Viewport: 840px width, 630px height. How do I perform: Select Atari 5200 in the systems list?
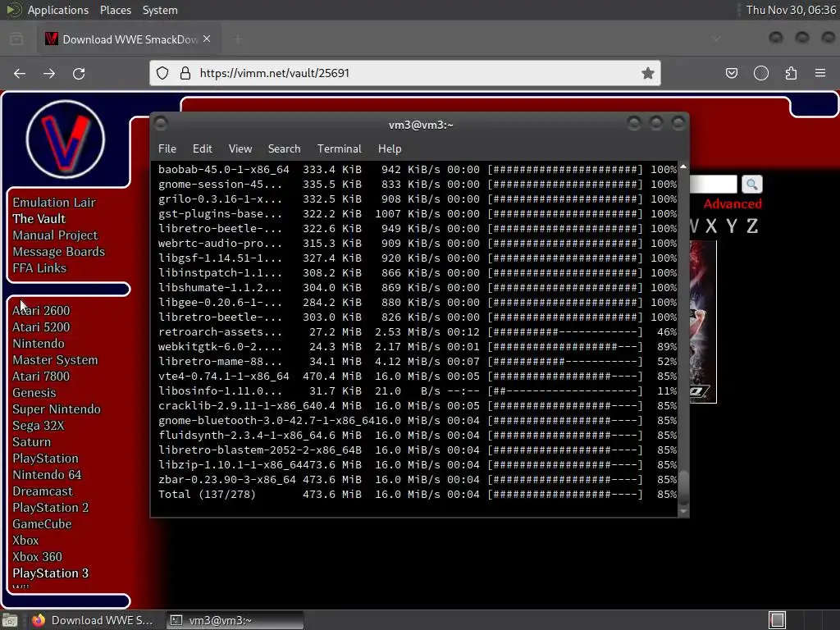41,326
